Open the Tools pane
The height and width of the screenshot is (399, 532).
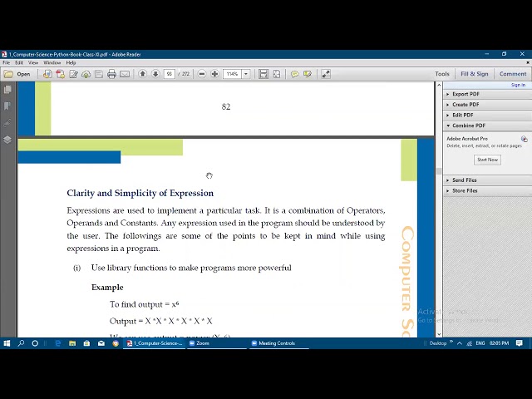442,74
